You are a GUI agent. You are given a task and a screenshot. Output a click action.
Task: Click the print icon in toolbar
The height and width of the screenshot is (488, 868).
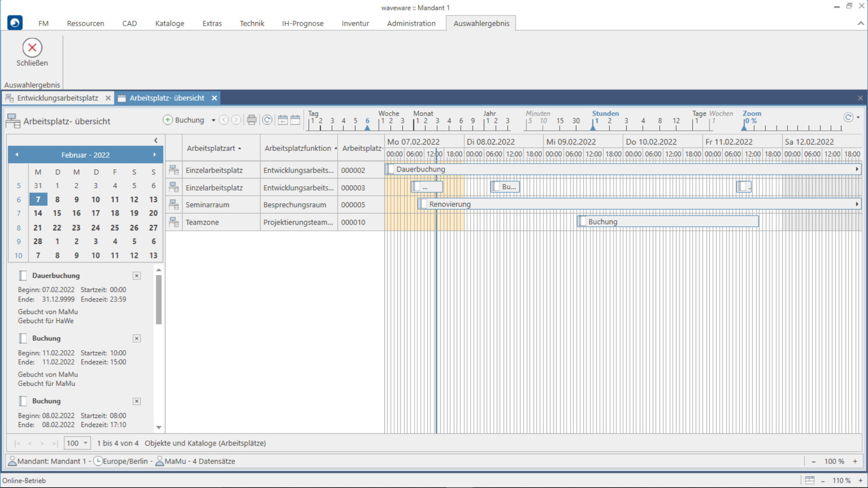click(x=252, y=120)
